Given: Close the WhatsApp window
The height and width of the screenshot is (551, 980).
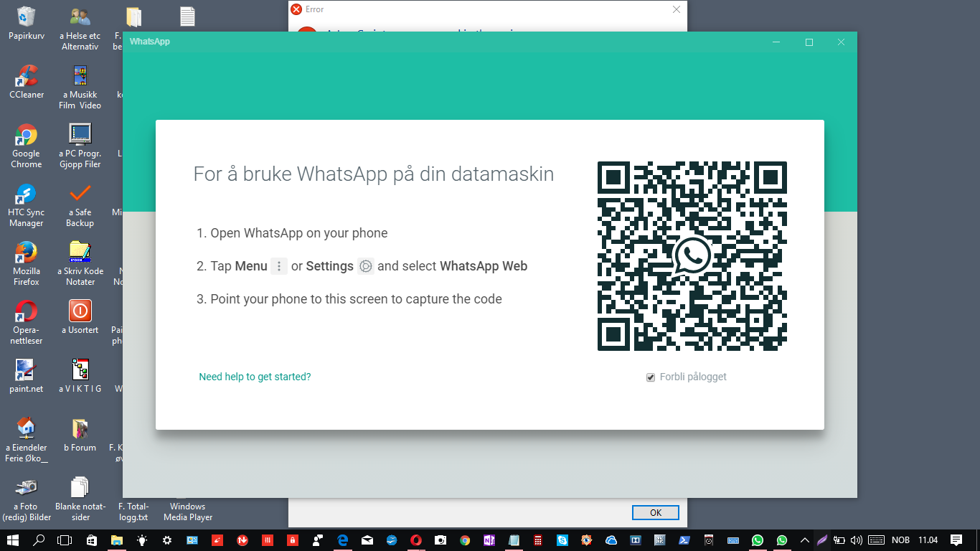Looking at the screenshot, I should pos(842,42).
